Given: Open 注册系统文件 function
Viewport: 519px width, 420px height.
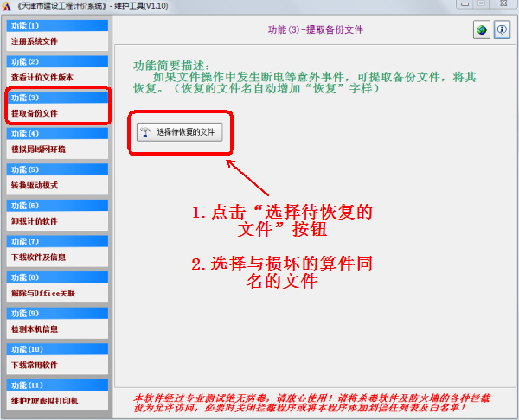Looking at the screenshot, I should (x=56, y=41).
